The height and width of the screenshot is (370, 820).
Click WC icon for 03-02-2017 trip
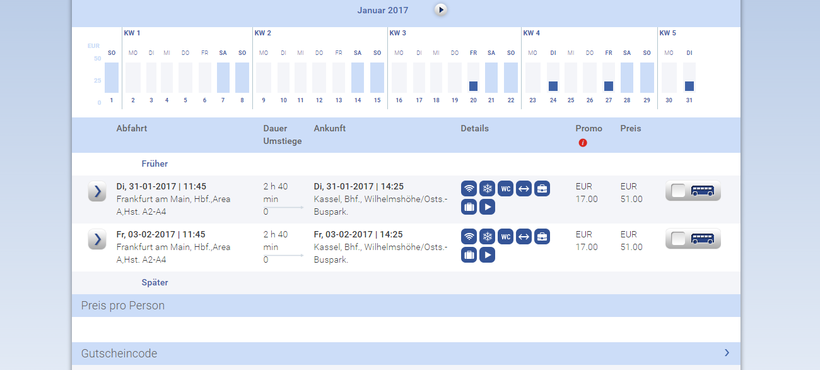click(506, 237)
